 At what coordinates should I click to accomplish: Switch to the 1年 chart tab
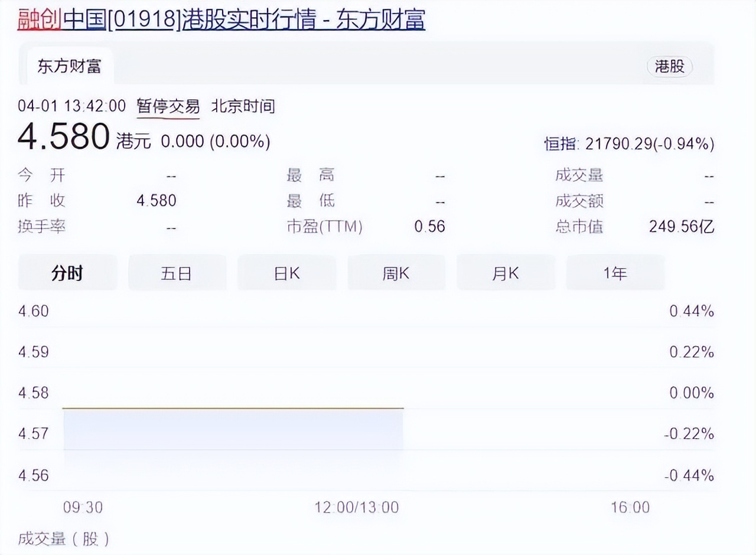[615, 273]
